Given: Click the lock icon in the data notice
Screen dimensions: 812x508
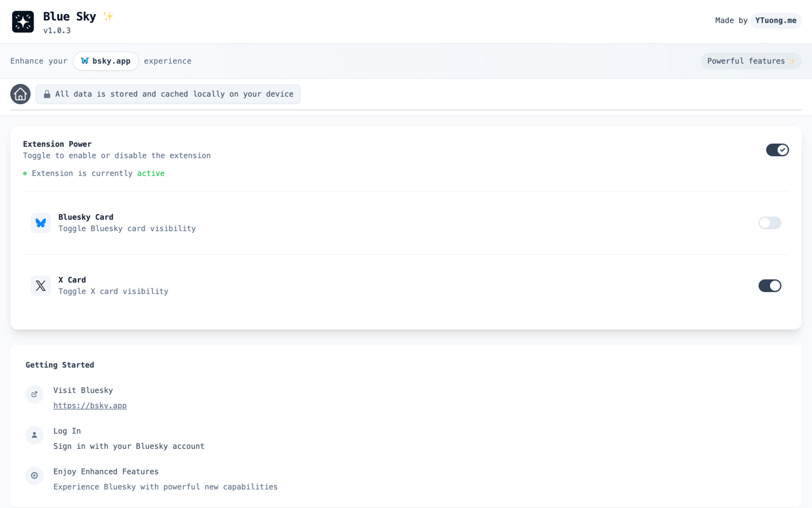Looking at the screenshot, I should point(47,94).
